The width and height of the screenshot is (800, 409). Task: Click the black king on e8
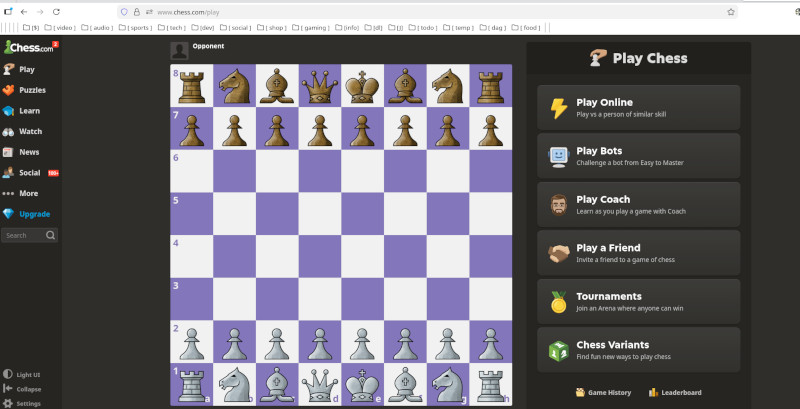click(x=362, y=85)
